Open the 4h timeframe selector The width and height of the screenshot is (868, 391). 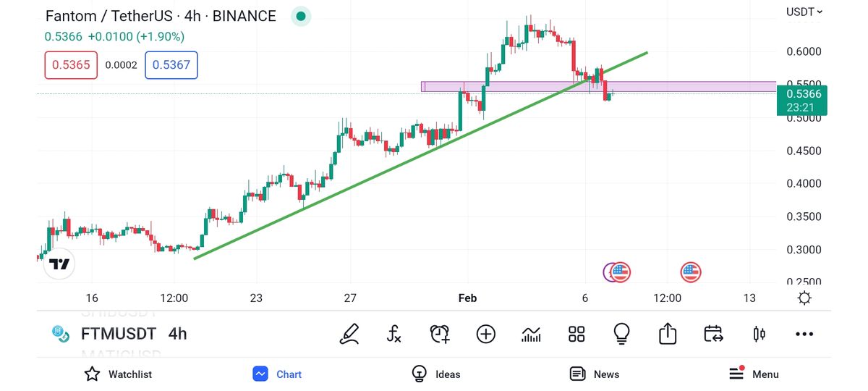tap(177, 334)
